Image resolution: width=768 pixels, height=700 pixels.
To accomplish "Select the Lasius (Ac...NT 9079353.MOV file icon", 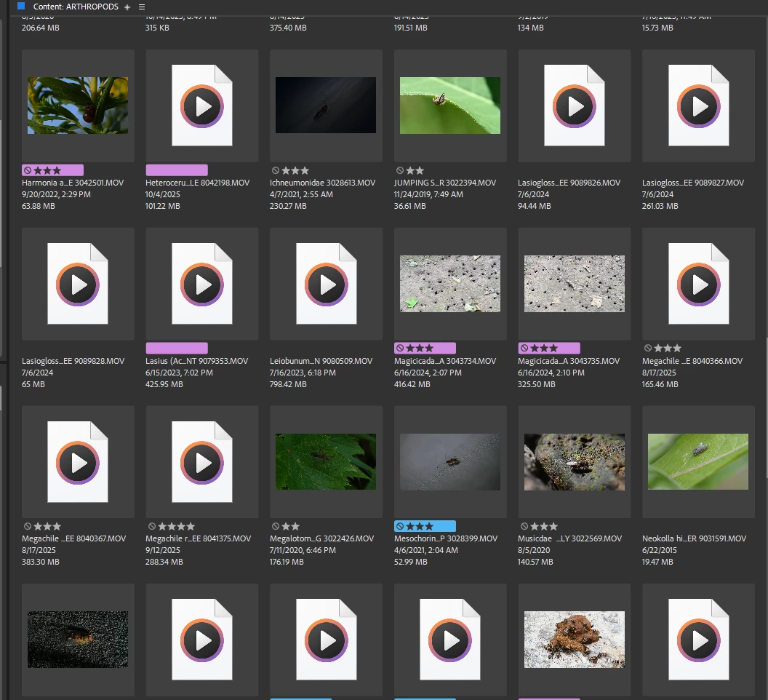I will pos(201,283).
